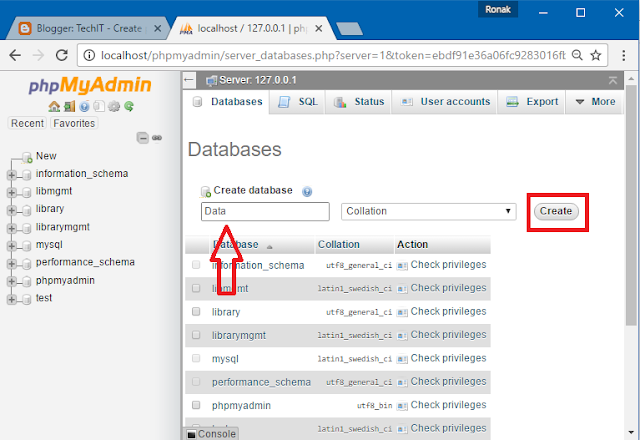Click privileges icon for library row
Viewport: 640px width, 440px height.
(x=402, y=313)
